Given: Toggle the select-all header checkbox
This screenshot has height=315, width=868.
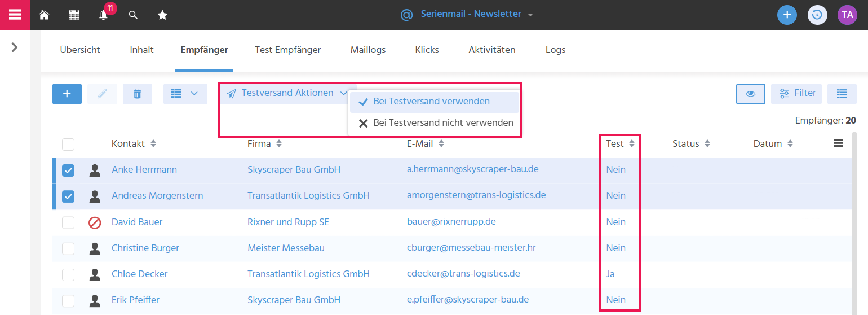Looking at the screenshot, I should click(x=68, y=144).
